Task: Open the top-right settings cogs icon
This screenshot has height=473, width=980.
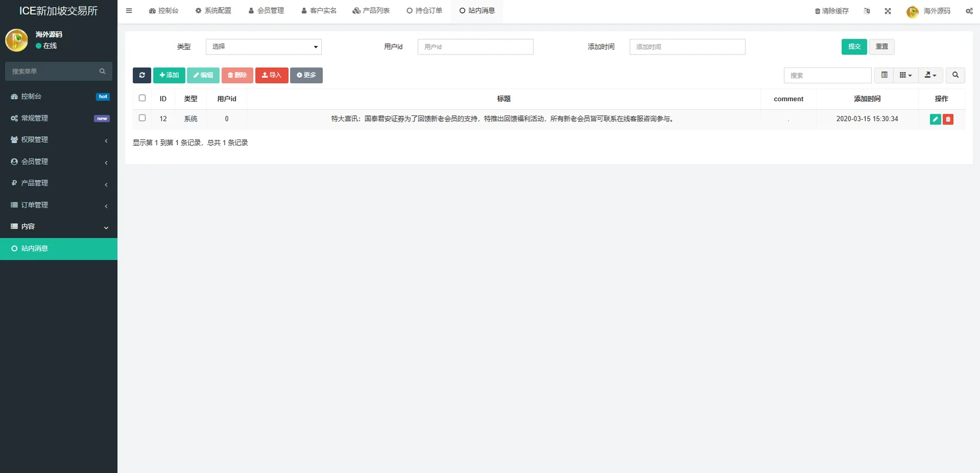Action: (969, 11)
